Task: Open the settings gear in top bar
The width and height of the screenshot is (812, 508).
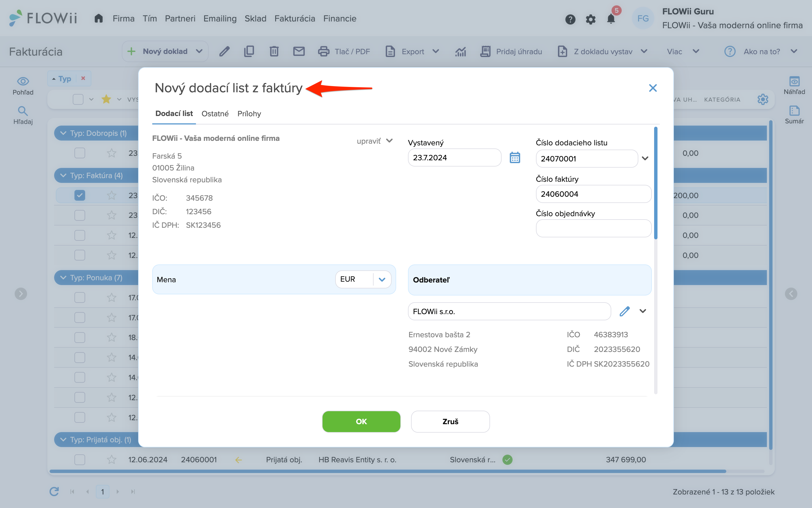Action: click(591, 19)
